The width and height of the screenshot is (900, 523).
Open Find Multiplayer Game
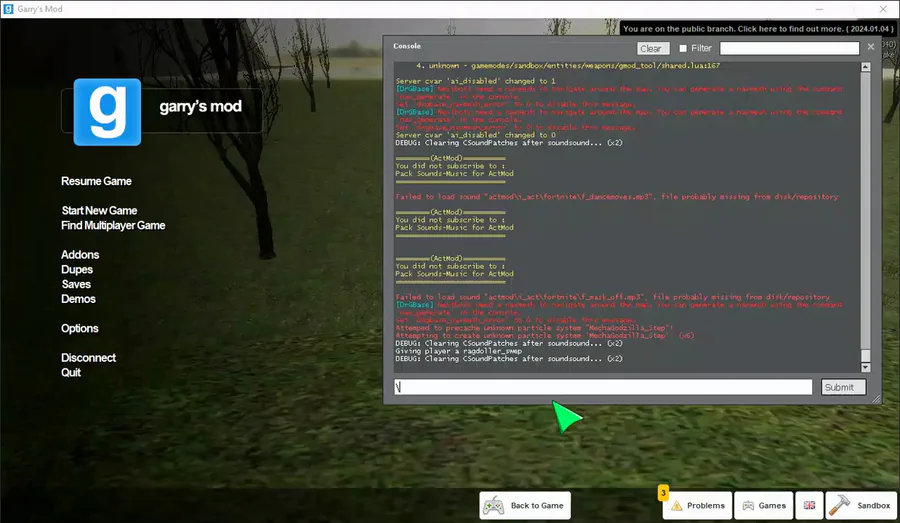[113, 226]
